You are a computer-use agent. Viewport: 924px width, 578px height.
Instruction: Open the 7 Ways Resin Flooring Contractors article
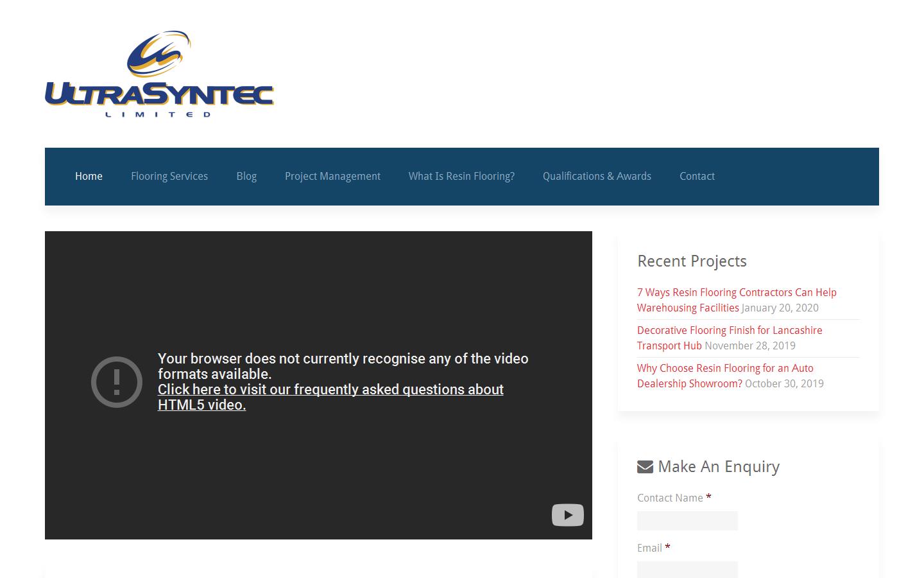pos(736,300)
